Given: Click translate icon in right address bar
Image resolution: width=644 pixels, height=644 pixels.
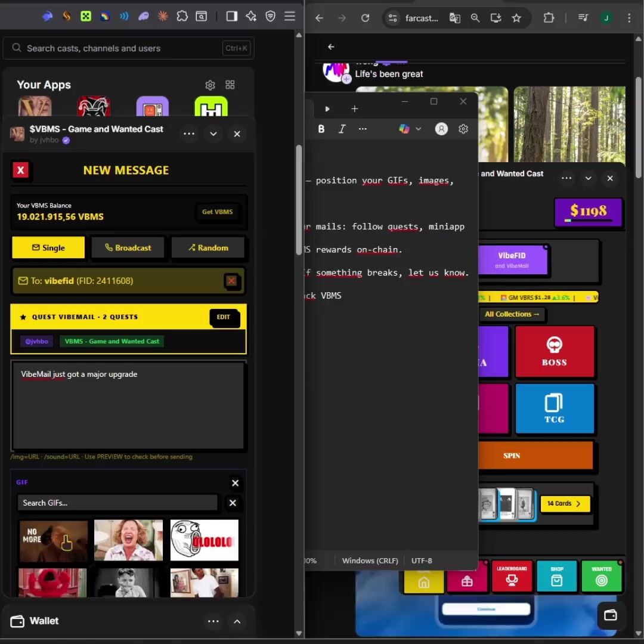Looking at the screenshot, I should tap(454, 18).
